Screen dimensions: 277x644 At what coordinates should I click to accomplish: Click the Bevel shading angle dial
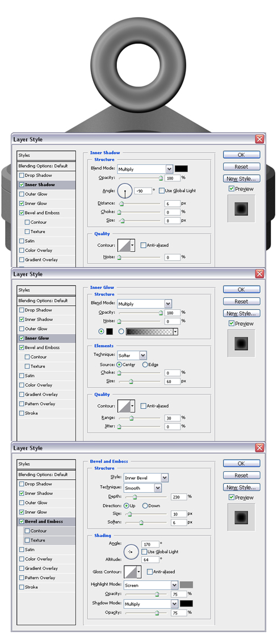click(131, 551)
